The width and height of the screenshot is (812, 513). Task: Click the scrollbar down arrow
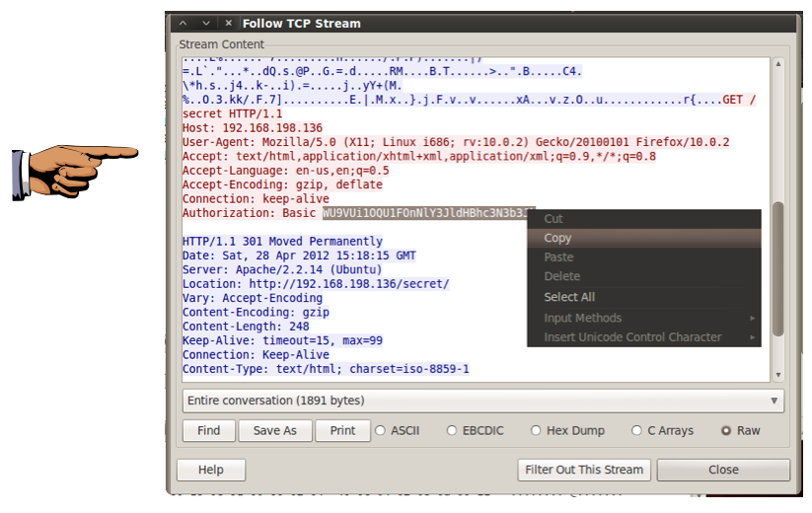coord(777,375)
